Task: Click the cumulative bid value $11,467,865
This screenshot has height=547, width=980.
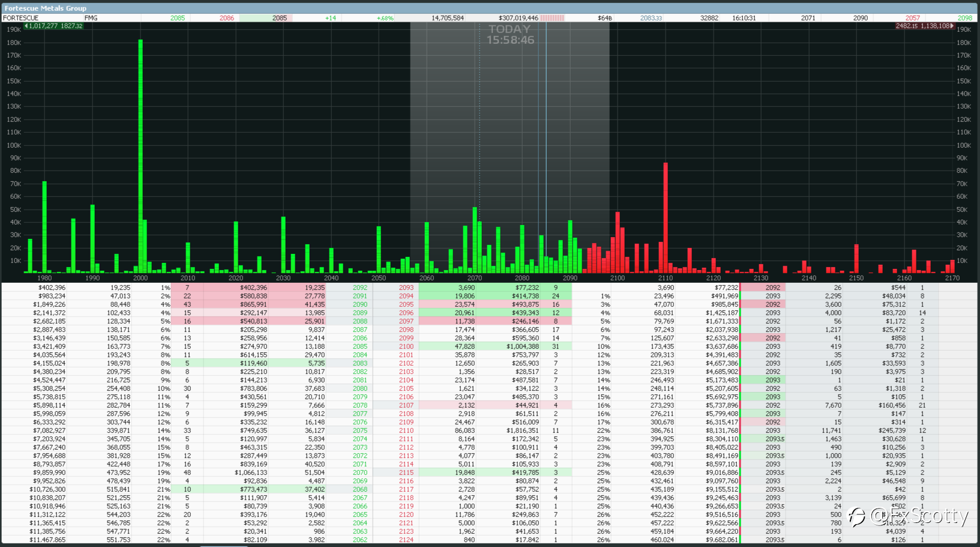Action: coord(47,540)
